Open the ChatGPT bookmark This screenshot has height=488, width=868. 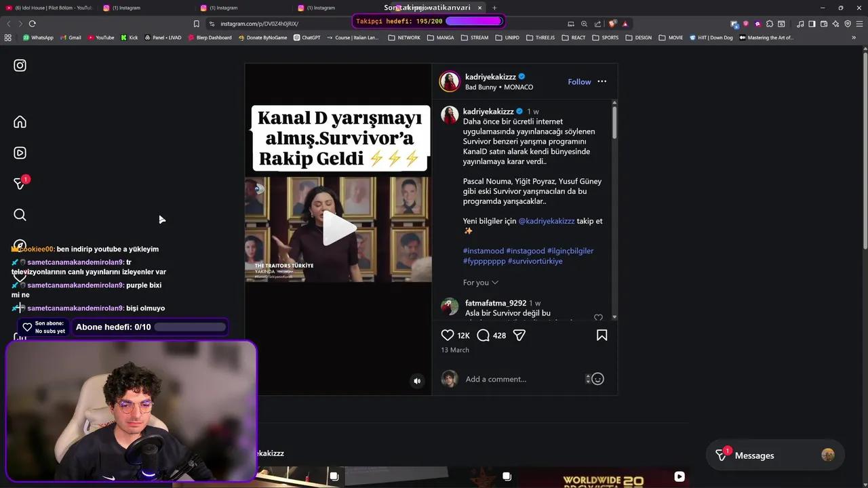pos(307,38)
